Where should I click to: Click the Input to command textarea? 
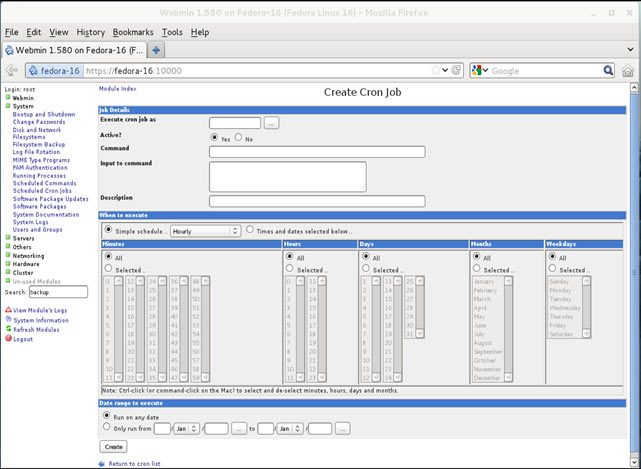(x=287, y=177)
